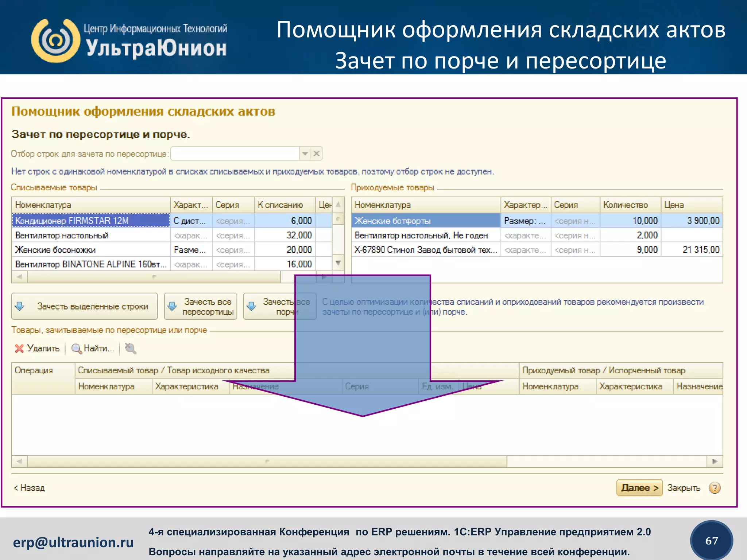The height and width of the screenshot is (560, 747).
Task: Click the cancel search icon
Action: point(131,349)
